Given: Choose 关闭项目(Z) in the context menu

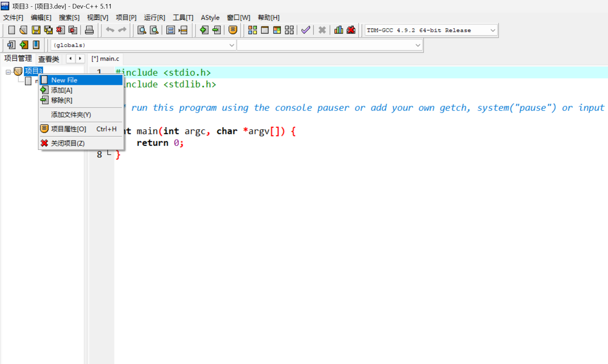Looking at the screenshot, I should 81,143.
